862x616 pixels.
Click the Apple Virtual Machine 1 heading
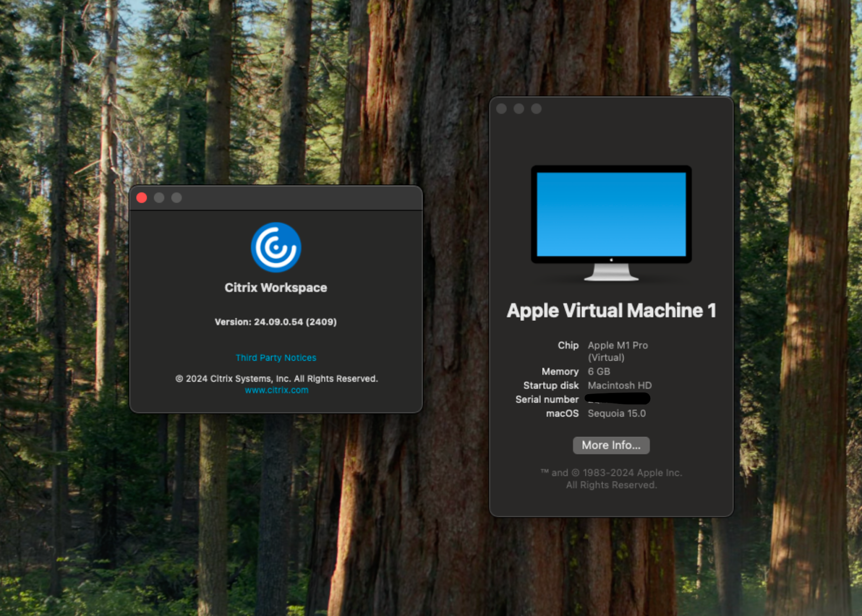[611, 311]
